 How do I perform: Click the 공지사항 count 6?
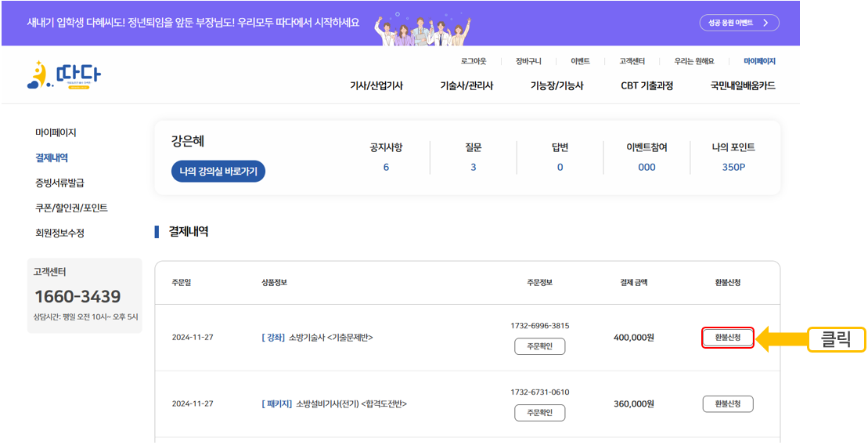(386, 167)
